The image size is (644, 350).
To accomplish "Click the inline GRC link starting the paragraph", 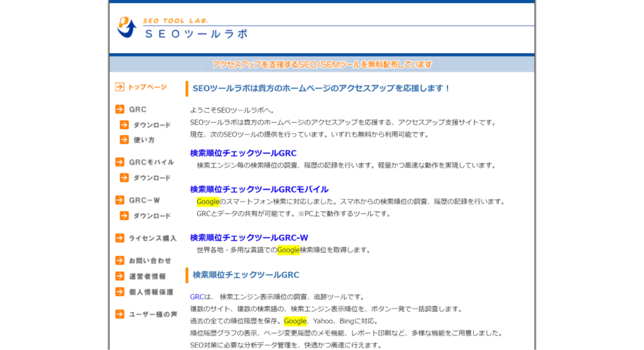I will point(197,297).
